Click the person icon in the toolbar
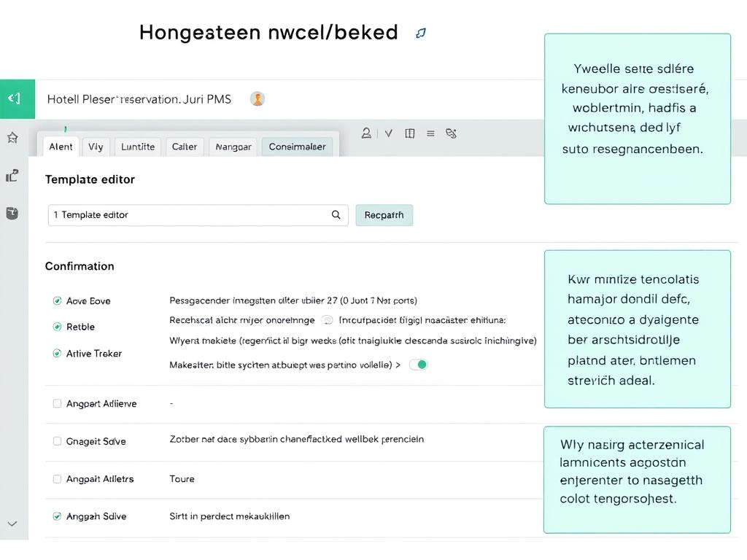 click(366, 133)
